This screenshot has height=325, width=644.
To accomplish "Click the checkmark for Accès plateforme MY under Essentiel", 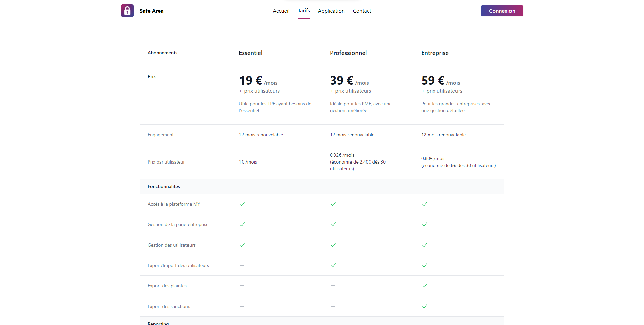I will click(242, 204).
